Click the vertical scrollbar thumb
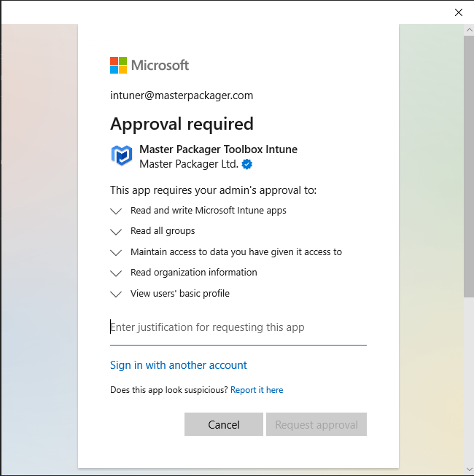474x476 pixels. 469,166
